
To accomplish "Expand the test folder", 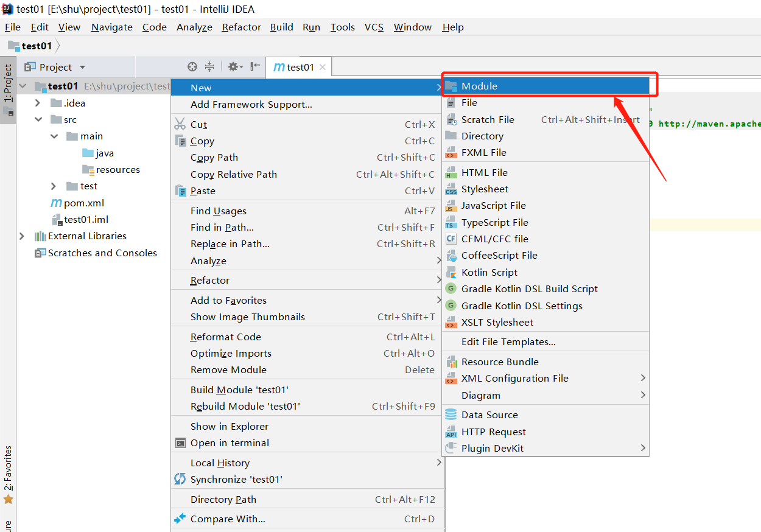I will (54, 186).
